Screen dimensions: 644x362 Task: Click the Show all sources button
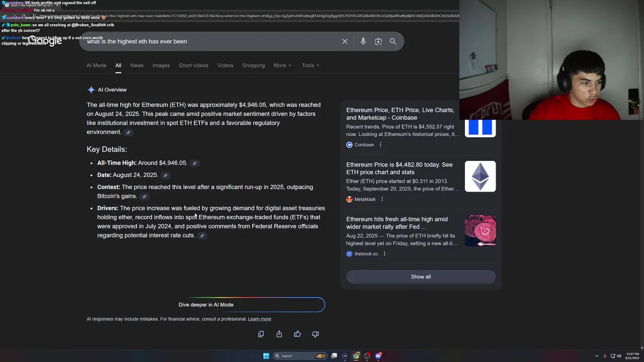tap(421, 277)
